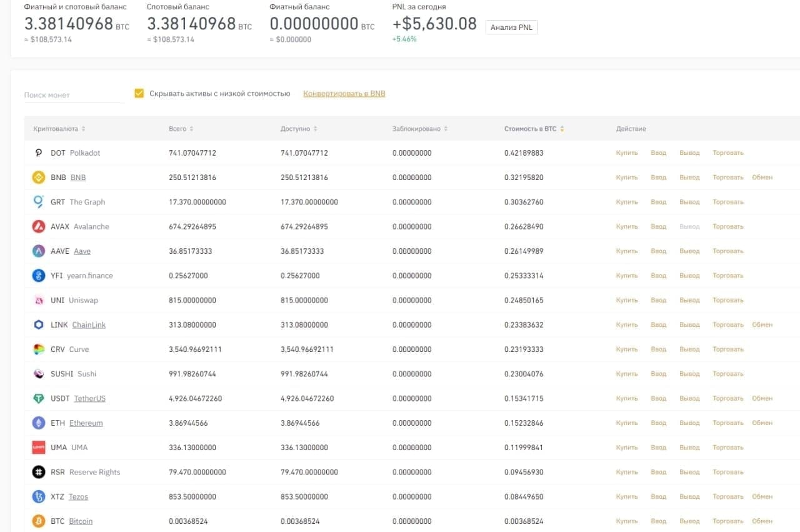Click Ввод in the BNB row
The height and width of the screenshot is (532, 800).
(659, 178)
